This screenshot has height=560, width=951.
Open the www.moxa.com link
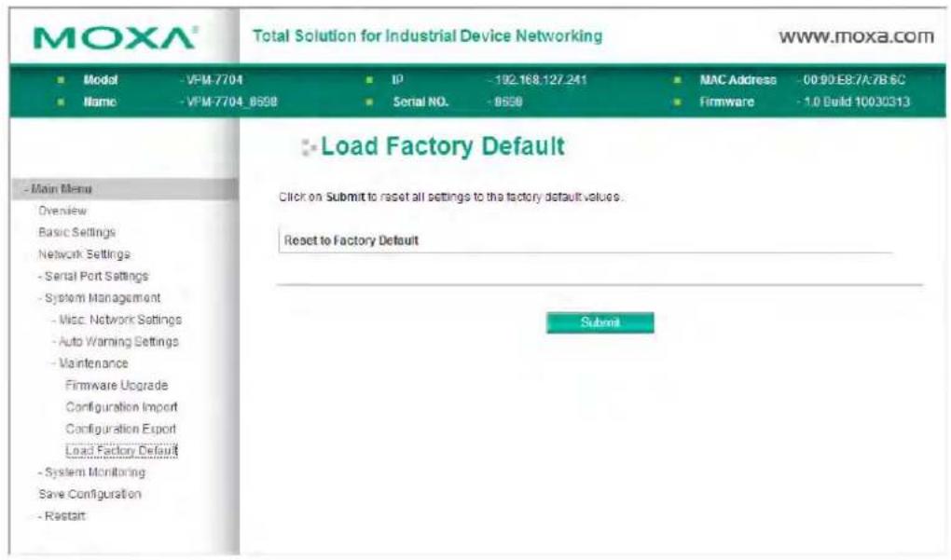point(856,36)
